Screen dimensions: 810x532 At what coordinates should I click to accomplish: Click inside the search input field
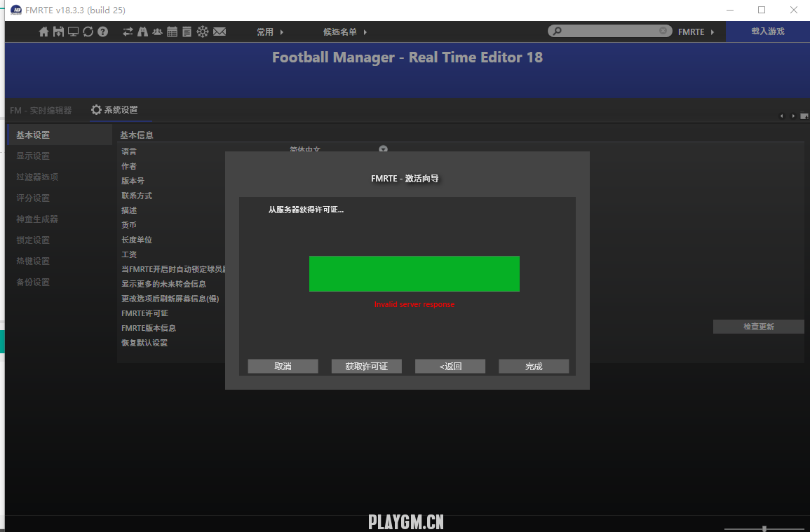pyautogui.click(x=609, y=31)
